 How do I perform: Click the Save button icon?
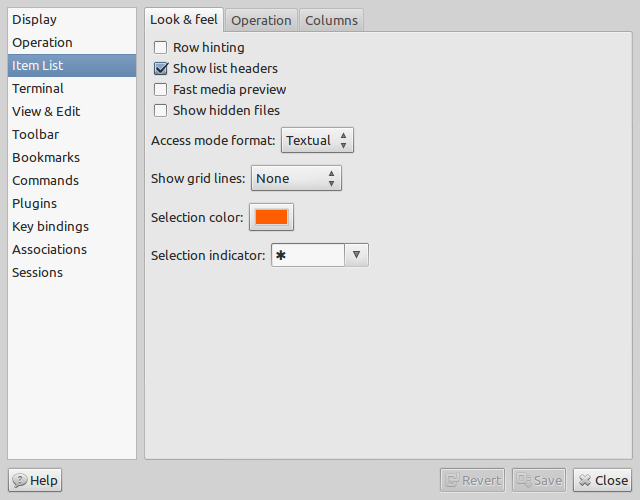pos(524,480)
